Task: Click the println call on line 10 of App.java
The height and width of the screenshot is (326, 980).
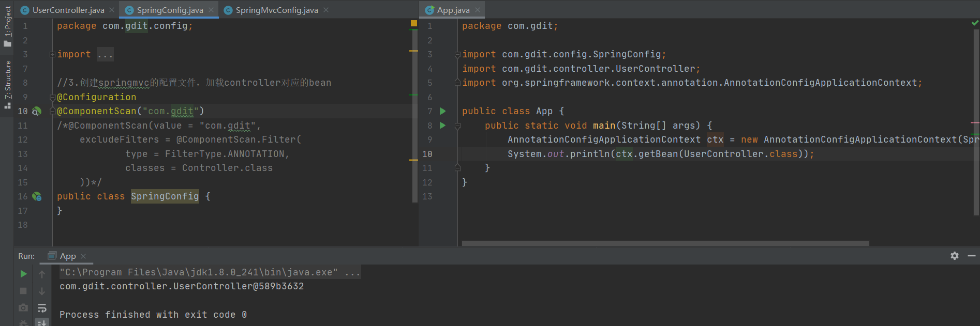Action: point(590,154)
